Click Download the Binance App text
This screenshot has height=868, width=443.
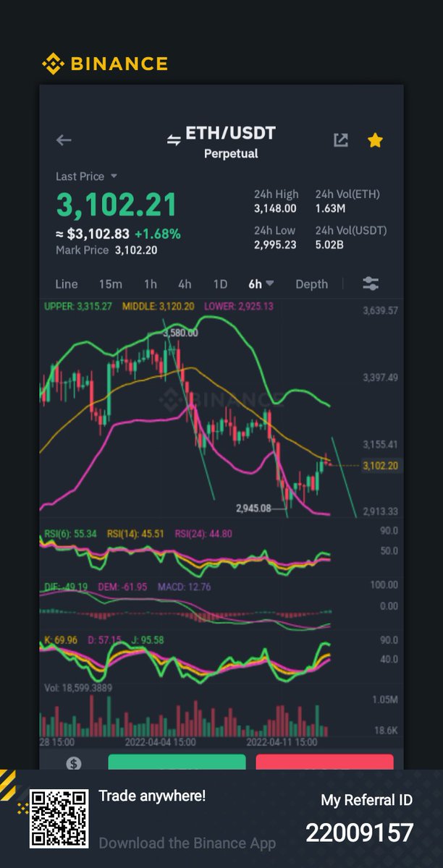pos(187,843)
